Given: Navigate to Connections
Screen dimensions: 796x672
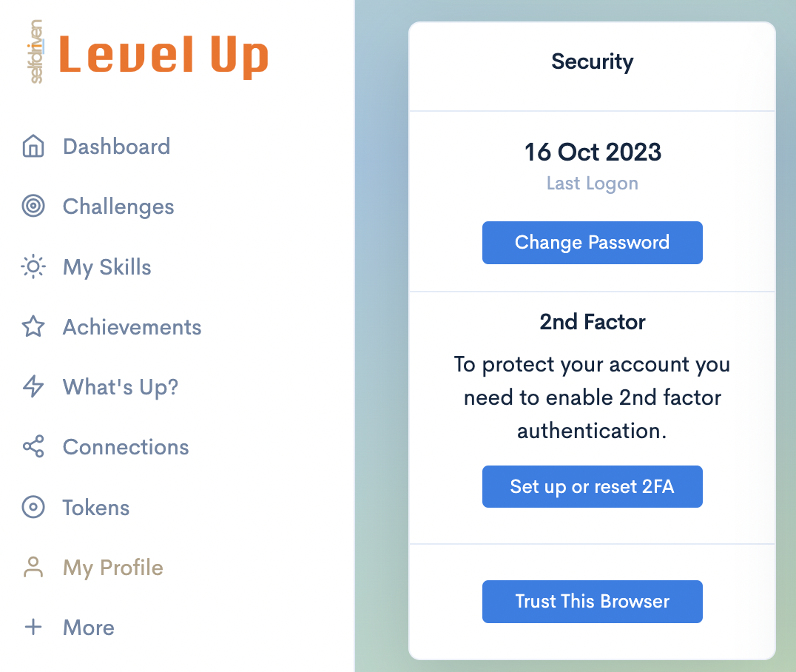Looking at the screenshot, I should click(x=126, y=447).
